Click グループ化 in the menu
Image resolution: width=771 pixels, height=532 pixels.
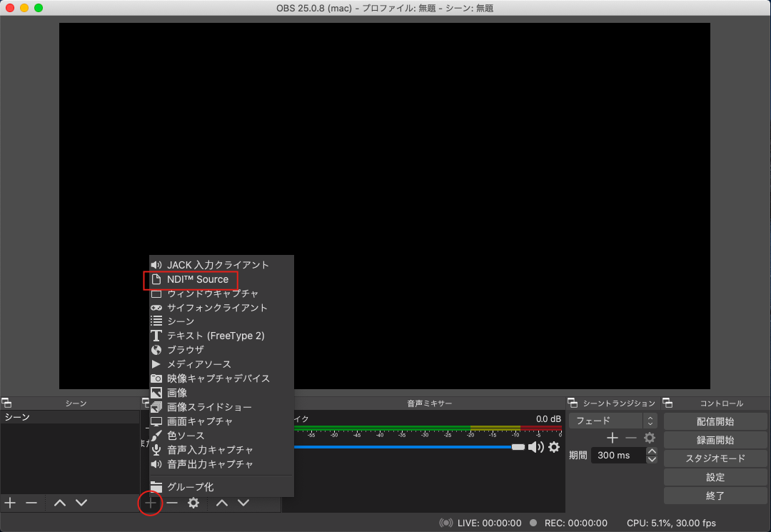click(221, 487)
